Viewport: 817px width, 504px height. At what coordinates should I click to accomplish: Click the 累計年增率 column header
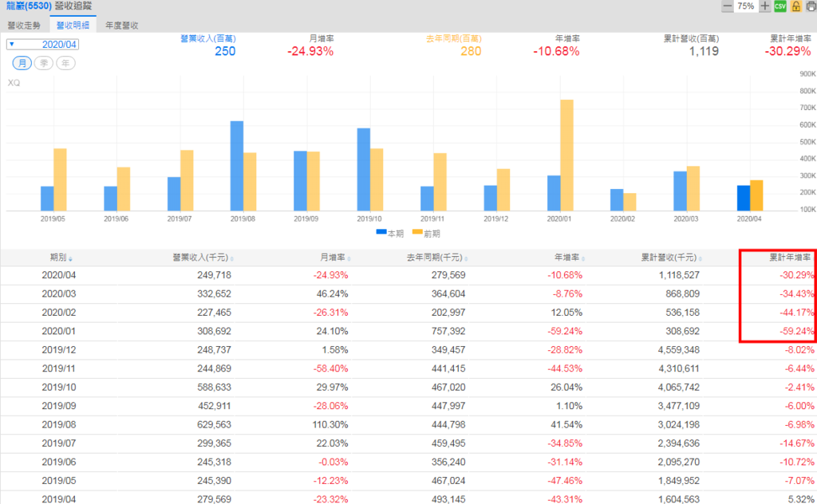pos(790,258)
